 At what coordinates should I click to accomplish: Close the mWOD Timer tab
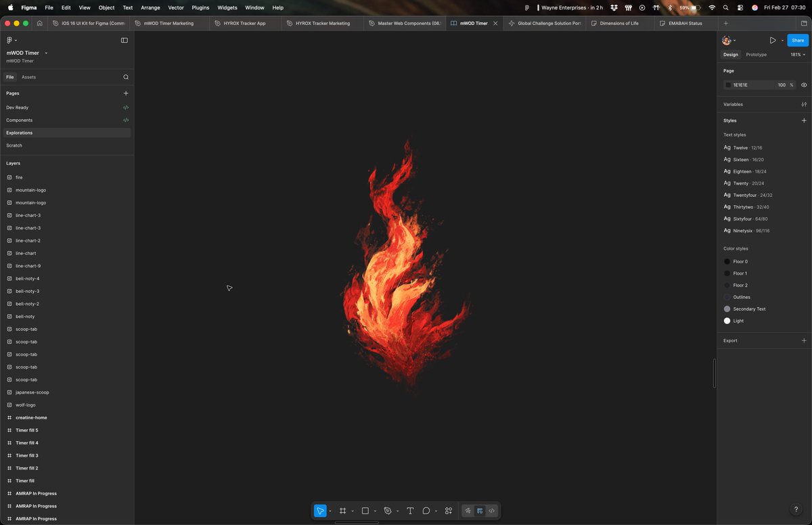[x=495, y=23]
